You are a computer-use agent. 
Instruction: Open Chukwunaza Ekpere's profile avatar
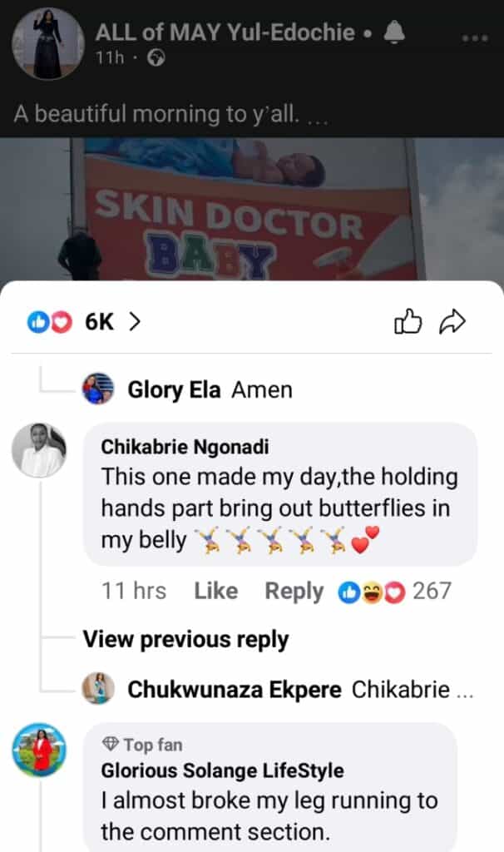pos(98,689)
